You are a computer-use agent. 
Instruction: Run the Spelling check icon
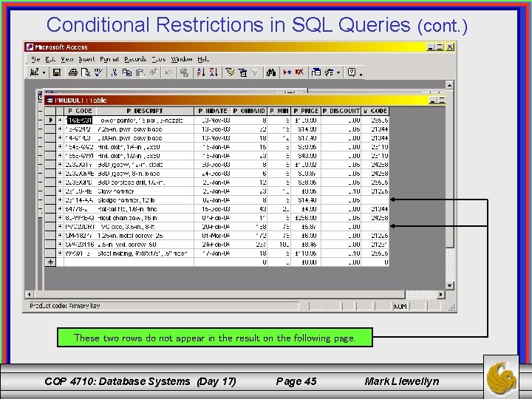click(x=98, y=72)
